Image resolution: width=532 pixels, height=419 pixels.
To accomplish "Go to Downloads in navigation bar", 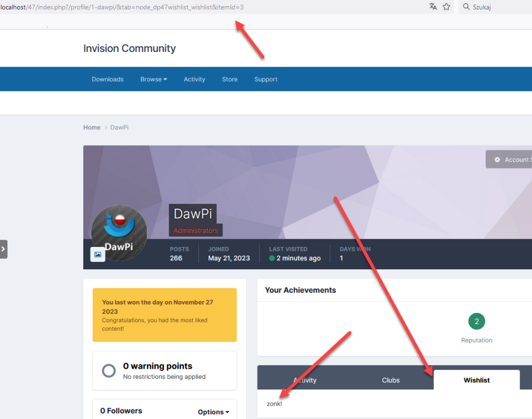I will point(108,79).
